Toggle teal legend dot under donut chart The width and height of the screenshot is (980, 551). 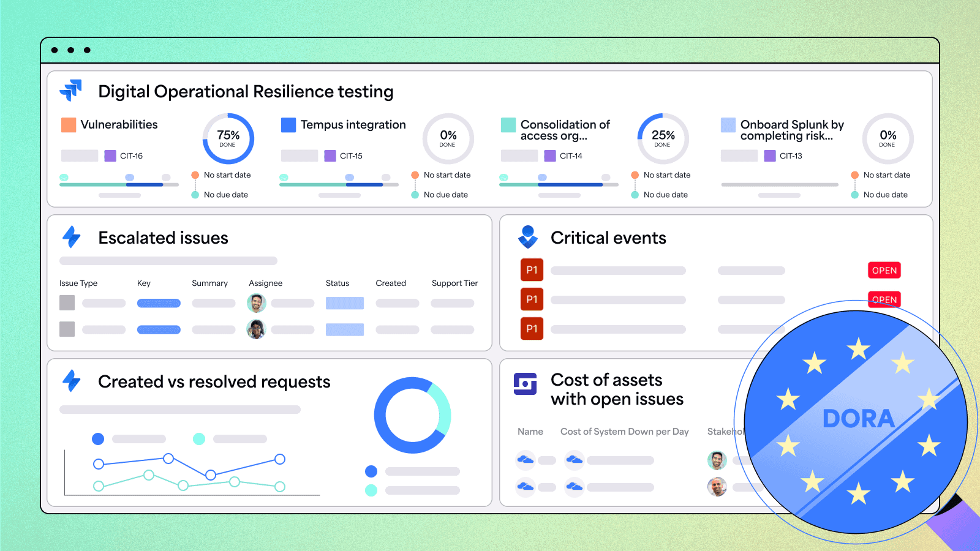(371, 490)
